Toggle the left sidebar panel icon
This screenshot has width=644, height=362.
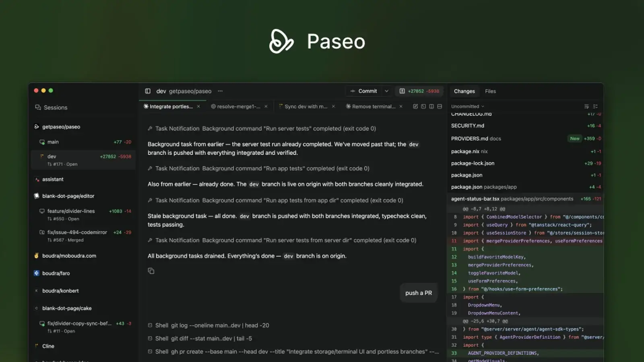tap(148, 91)
